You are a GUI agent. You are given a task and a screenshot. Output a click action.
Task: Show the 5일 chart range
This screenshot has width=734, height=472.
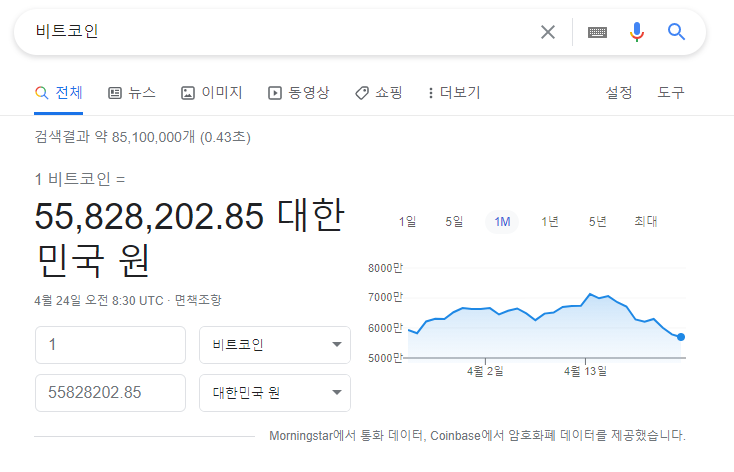pyautogui.click(x=454, y=221)
